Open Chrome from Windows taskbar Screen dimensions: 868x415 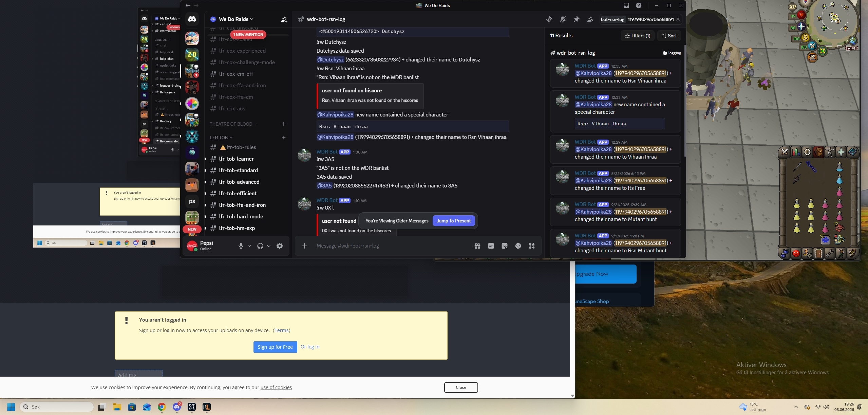[162, 407]
